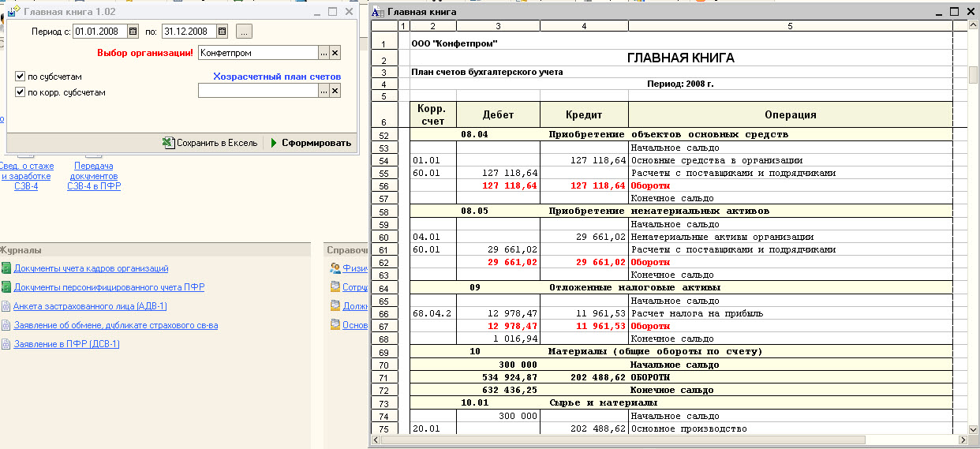Viewport: 980px width, 449px height.
Task: Maximize the Главная книга 1.02 form window
Action: point(332,11)
